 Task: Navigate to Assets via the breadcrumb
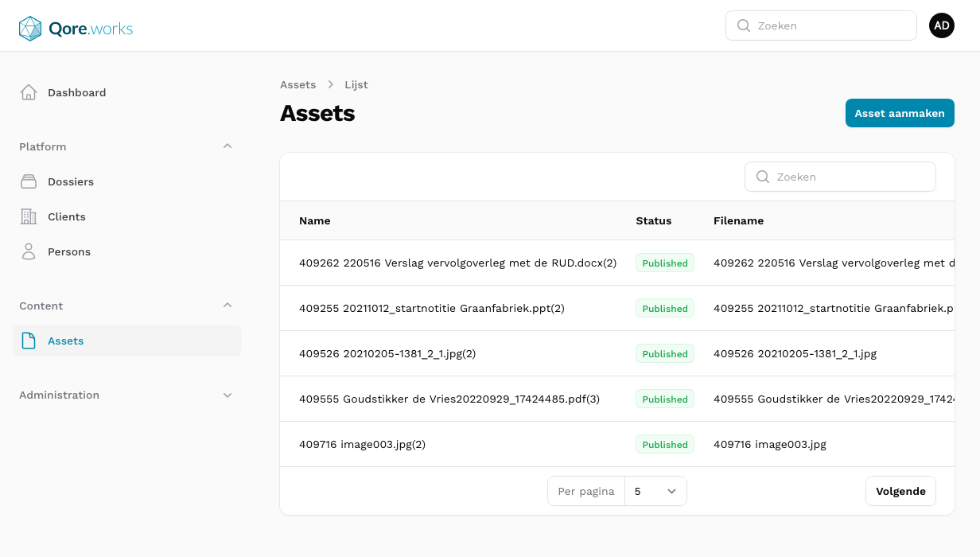[297, 84]
